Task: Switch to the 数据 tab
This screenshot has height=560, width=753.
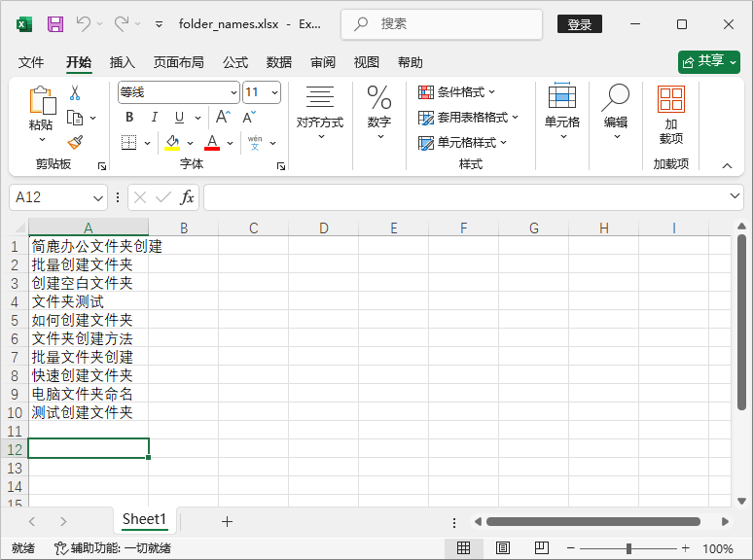Action: coord(279,62)
